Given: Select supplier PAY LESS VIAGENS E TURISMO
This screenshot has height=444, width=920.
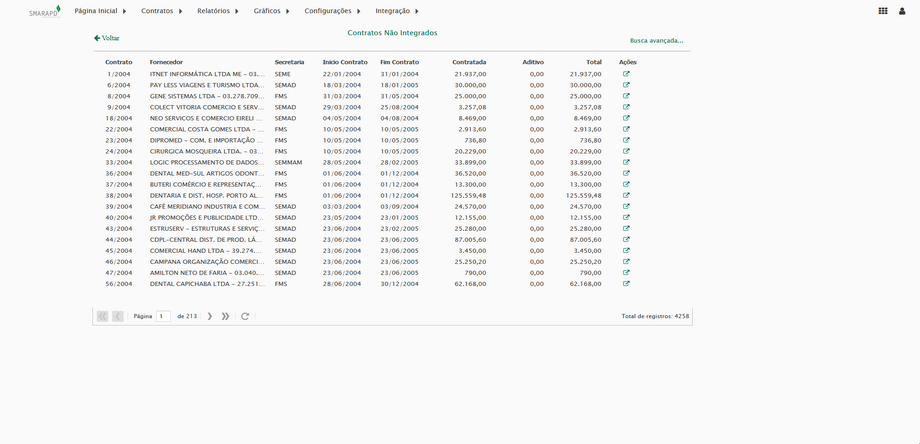Looking at the screenshot, I should [207, 85].
